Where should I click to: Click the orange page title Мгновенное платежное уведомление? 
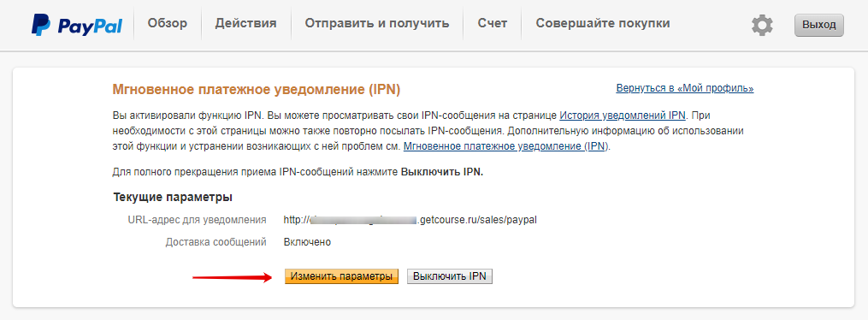(x=256, y=89)
